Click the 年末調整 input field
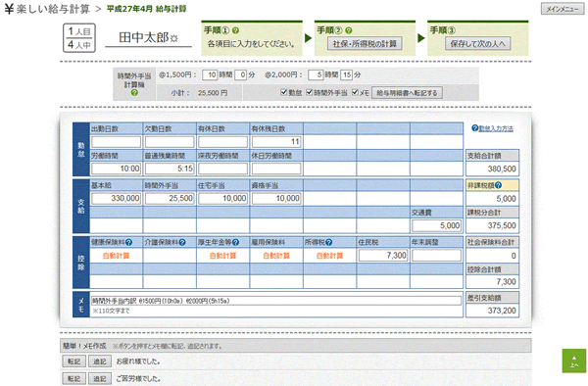 pos(436,256)
